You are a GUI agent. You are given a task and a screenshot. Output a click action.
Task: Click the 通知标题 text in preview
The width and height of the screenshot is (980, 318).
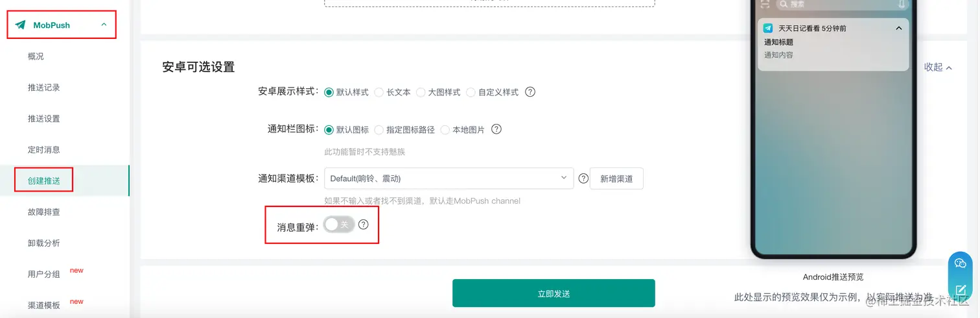(778, 42)
